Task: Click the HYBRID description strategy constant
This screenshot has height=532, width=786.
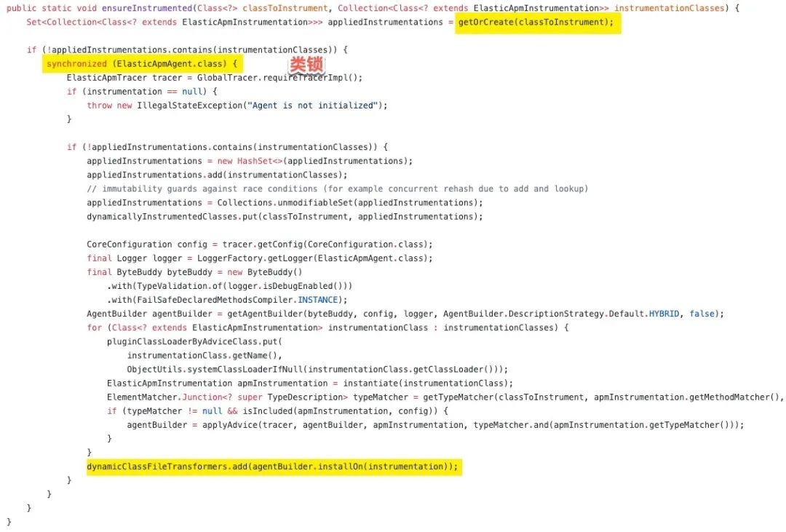Action: pyautogui.click(x=664, y=314)
